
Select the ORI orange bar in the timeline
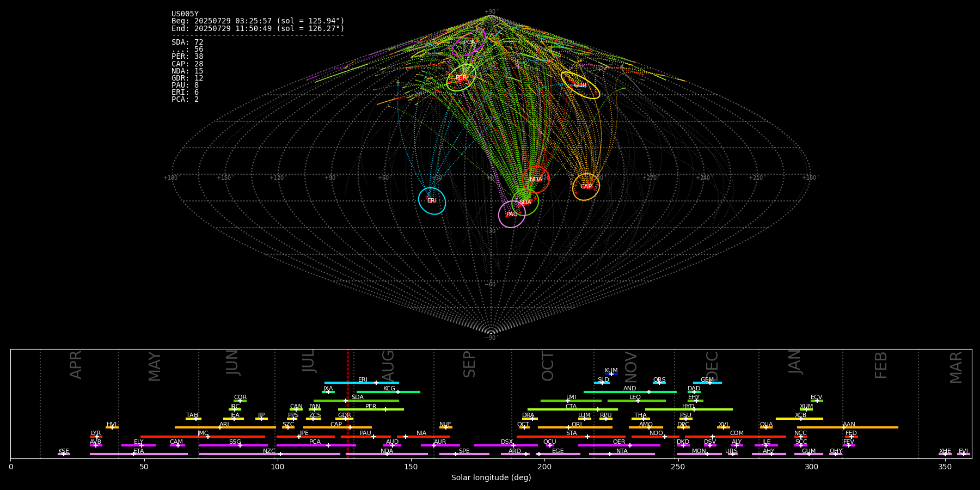point(575,427)
